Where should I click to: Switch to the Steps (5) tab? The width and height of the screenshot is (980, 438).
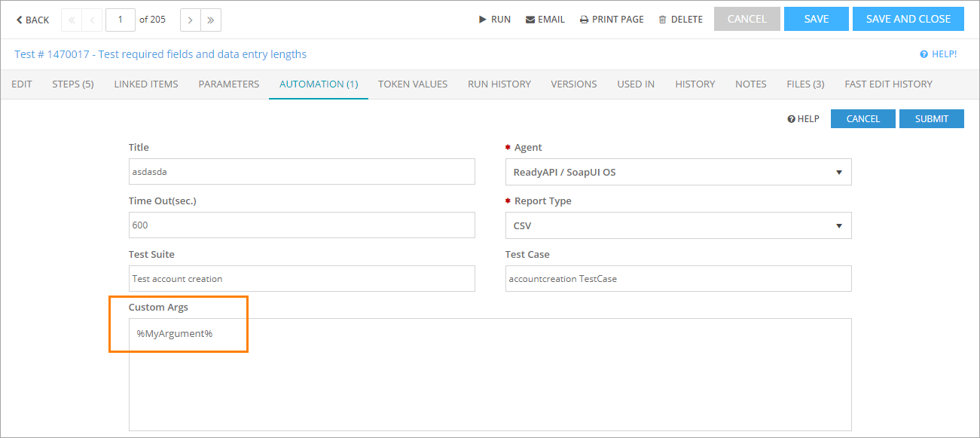(x=72, y=84)
